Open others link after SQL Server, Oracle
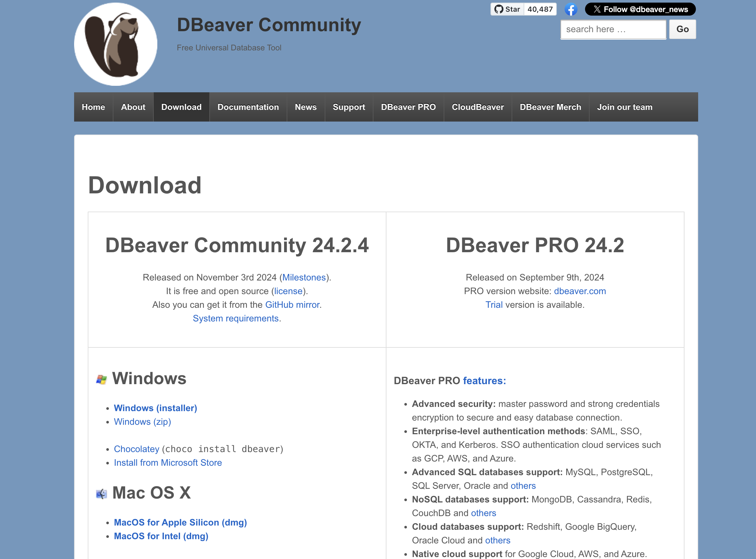 tap(523, 486)
